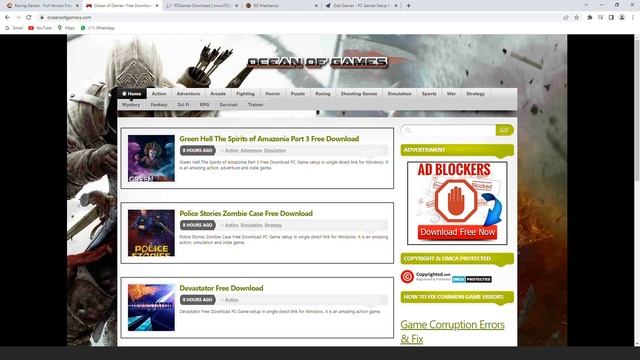The width and height of the screenshot is (640, 360).
Task: Open the Survival category
Action: (x=228, y=104)
